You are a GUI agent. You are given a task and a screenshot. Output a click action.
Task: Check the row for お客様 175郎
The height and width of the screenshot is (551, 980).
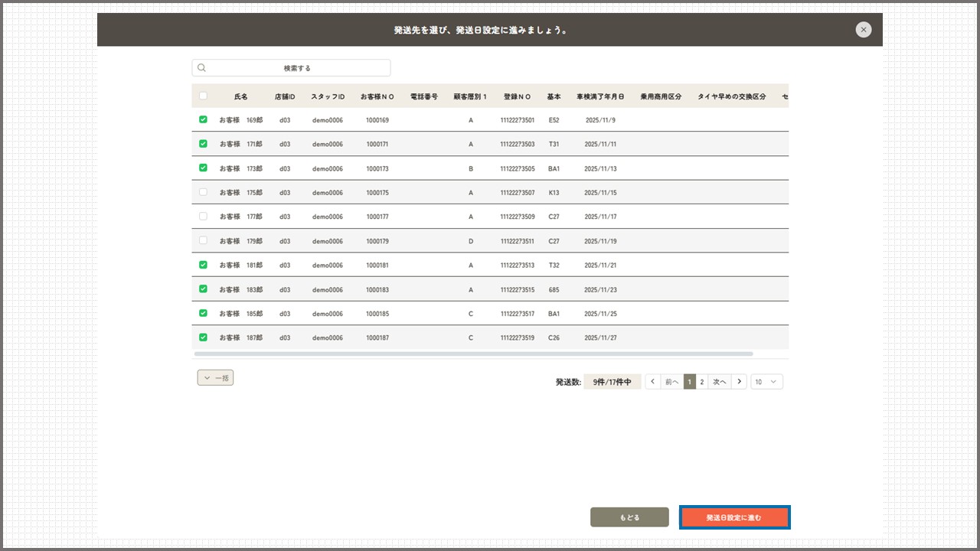tap(203, 192)
